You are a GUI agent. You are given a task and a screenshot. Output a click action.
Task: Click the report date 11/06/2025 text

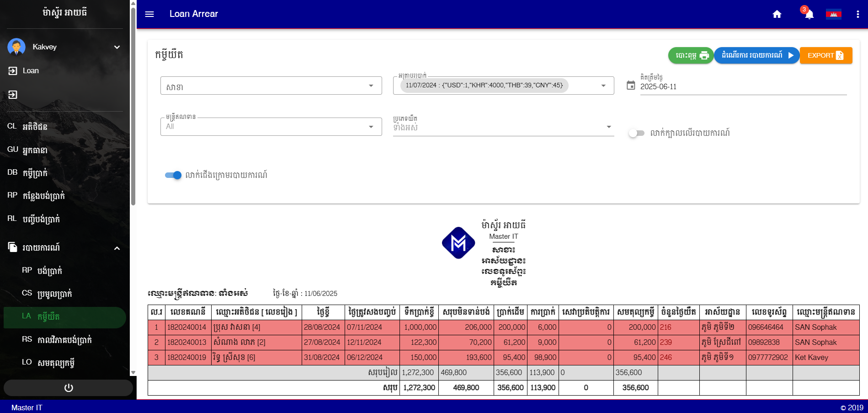pos(321,294)
